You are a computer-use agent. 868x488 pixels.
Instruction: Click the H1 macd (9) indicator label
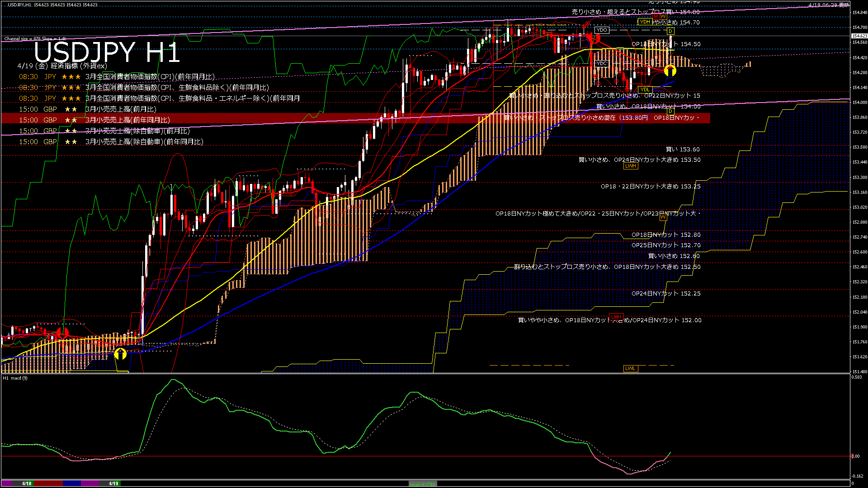pyautogui.click(x=15, y=378)
